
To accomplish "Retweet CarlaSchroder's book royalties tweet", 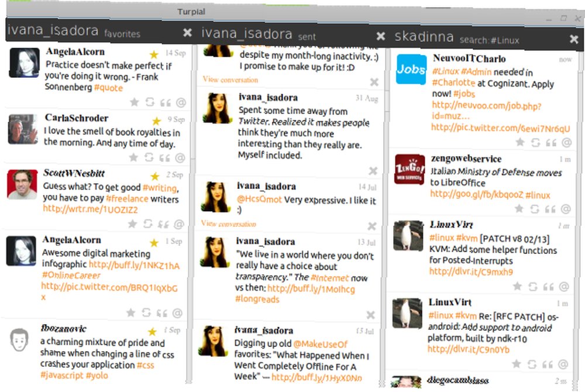I will [149, 157].
